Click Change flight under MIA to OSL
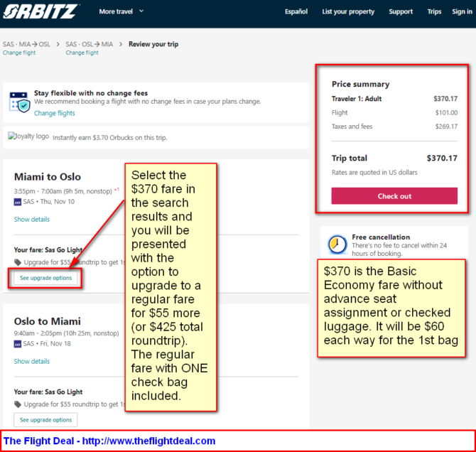476x452 pixels. [x=19, y=53]
